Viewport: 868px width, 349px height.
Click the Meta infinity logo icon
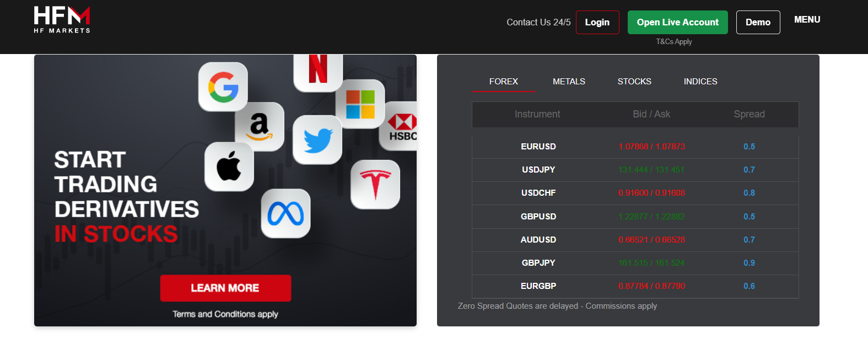(x=285, y=214)
